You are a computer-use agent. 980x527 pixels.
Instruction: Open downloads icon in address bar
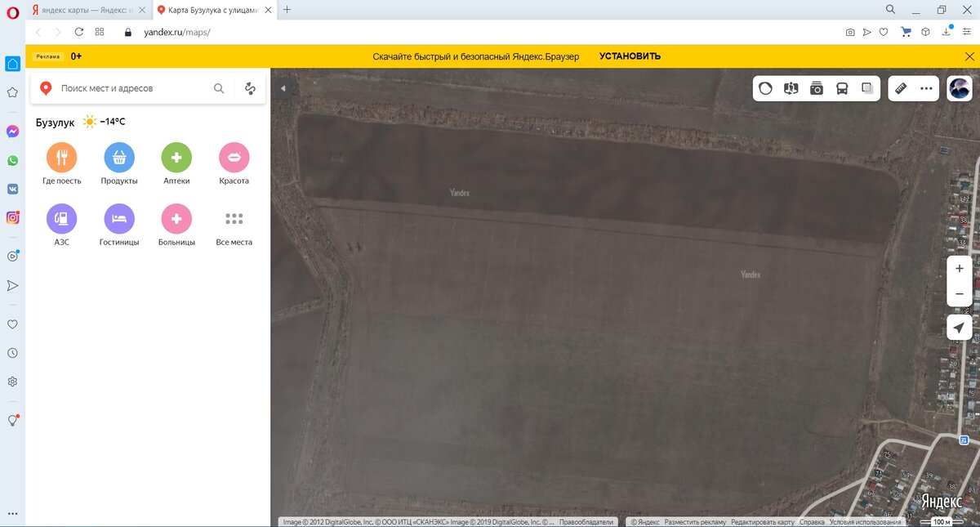947,32
